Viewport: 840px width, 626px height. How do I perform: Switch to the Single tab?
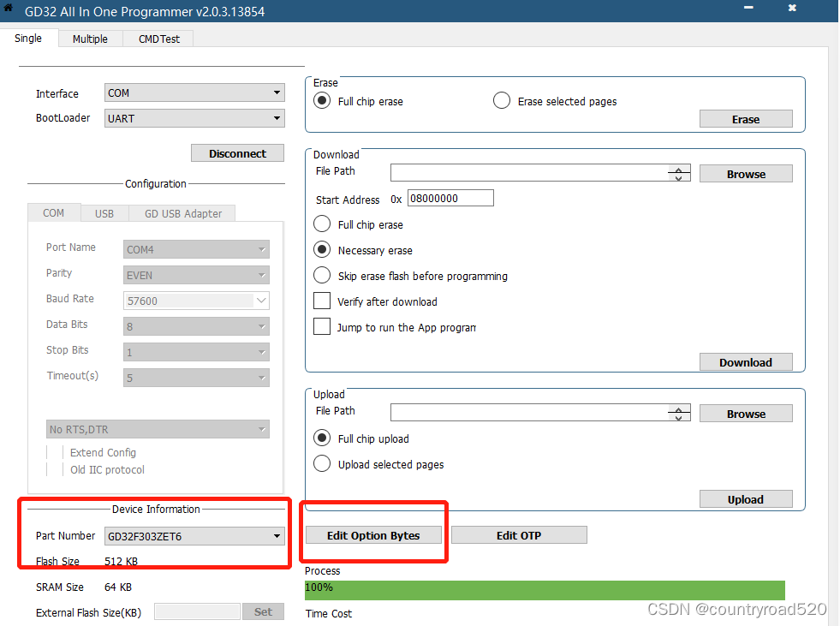(28, 38)
